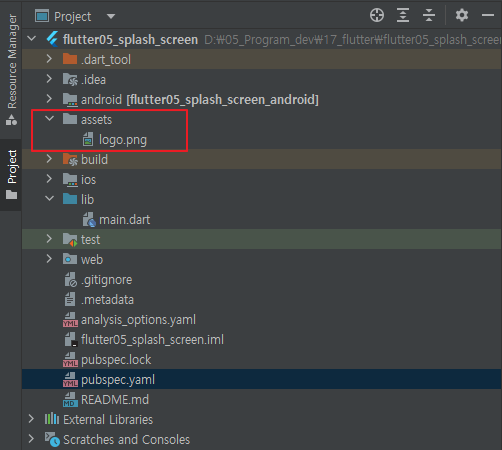Click the main.dart file icon

[89, 220]
